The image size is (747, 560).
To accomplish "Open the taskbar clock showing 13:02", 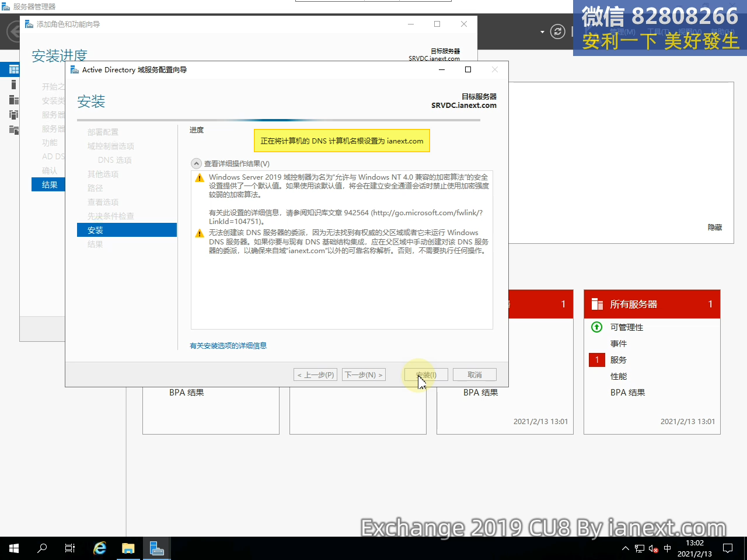I will coord(694,548).
